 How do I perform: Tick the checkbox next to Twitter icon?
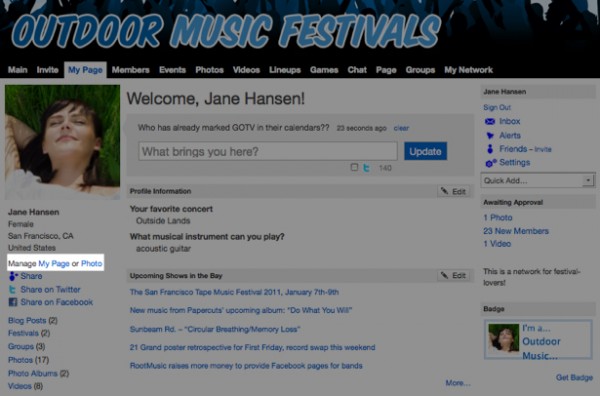354,167
